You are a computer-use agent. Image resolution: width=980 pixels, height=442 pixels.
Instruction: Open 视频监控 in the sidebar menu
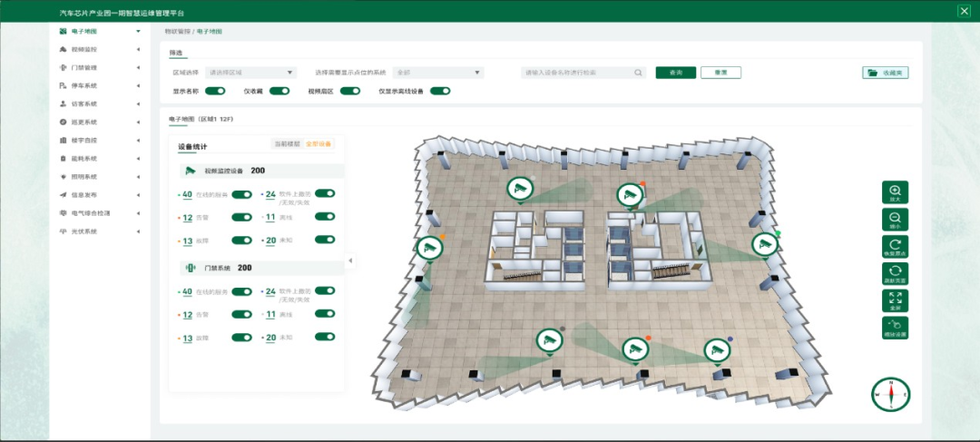click(x=84, y=49)
